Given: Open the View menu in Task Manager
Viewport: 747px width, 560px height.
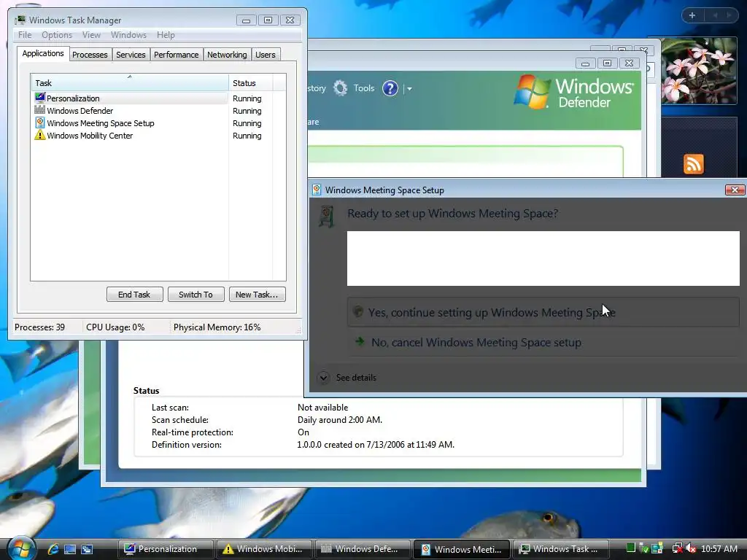Looking at the screenshot, I should (x=91, y=35).
